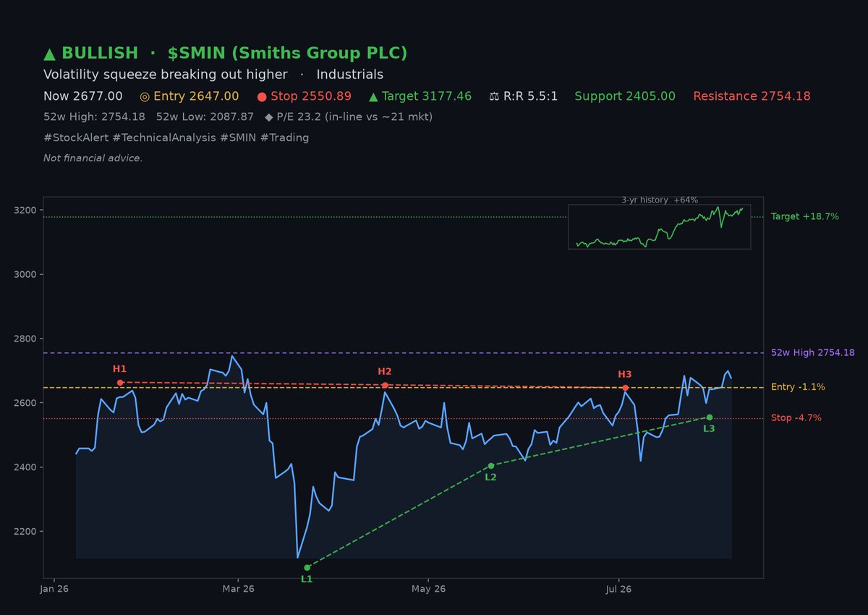This screenshot has height=615, width=868.
Task: Select 'Volatility squeeze breaking out higher' subtitle
Action: pos(166,75)
